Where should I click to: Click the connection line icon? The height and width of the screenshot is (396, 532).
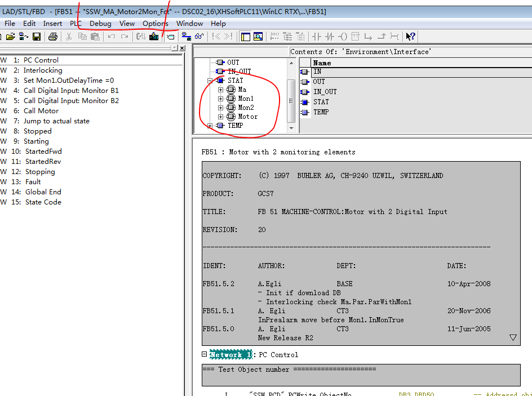click(x=394, y=37)
